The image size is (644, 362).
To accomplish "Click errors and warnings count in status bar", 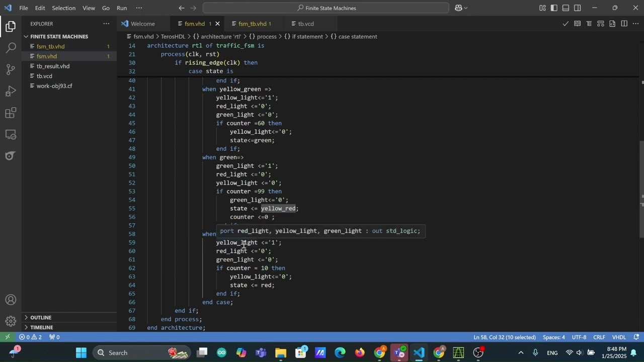I will 31,337.
